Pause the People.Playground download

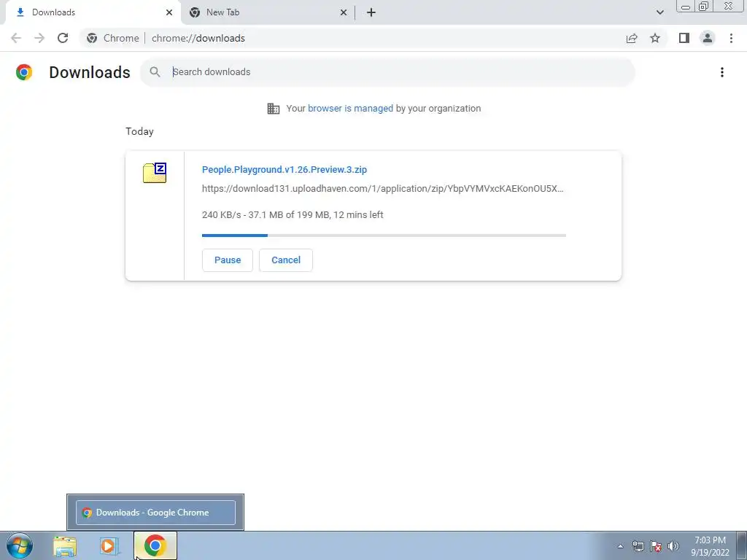pyautogui.click(x=228, y=260)
